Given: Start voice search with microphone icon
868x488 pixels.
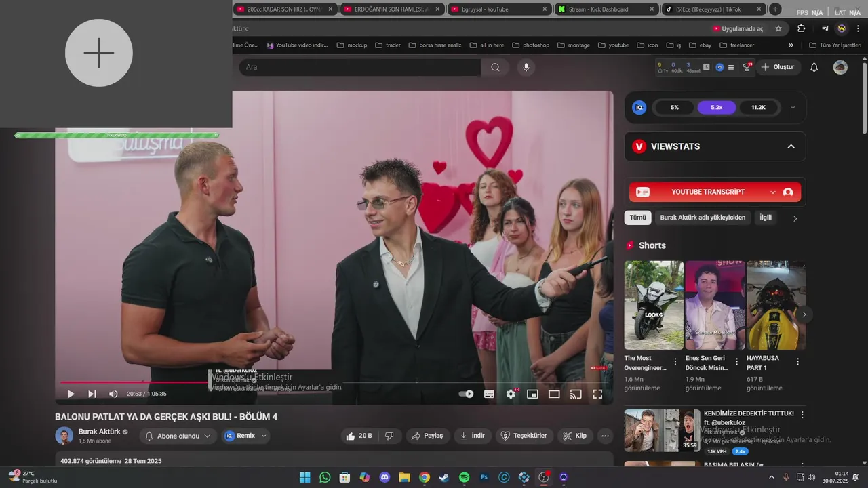Looking at the screenshot, I should [526, 67].
